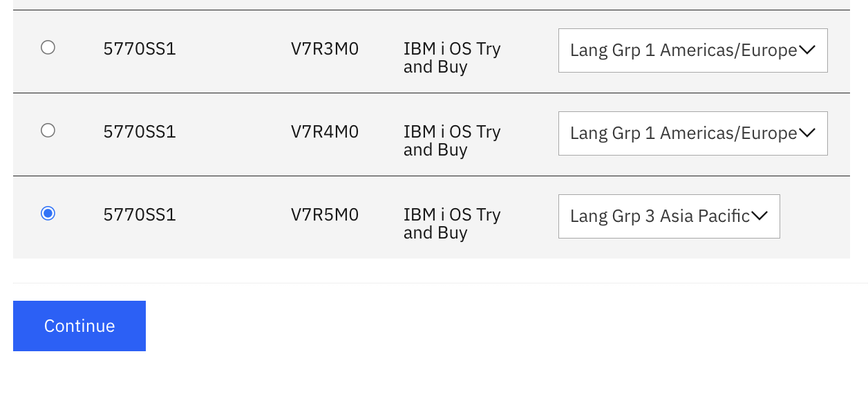Click the selected radio indicator for V7R5M0

click(x=48, y=214)
